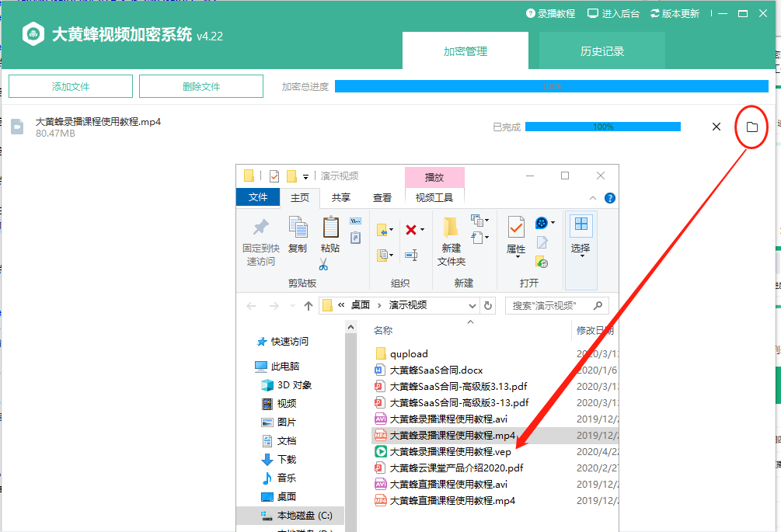Open the 名称 column sort chevron

pyautogui.click(x=471, y=322)
